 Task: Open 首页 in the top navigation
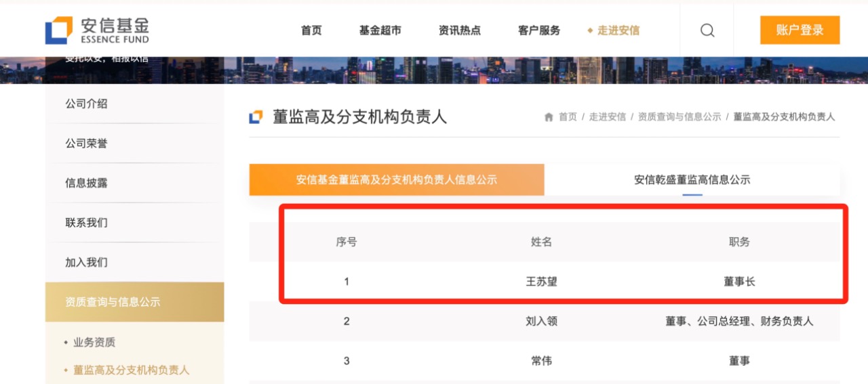click(311, 30)
